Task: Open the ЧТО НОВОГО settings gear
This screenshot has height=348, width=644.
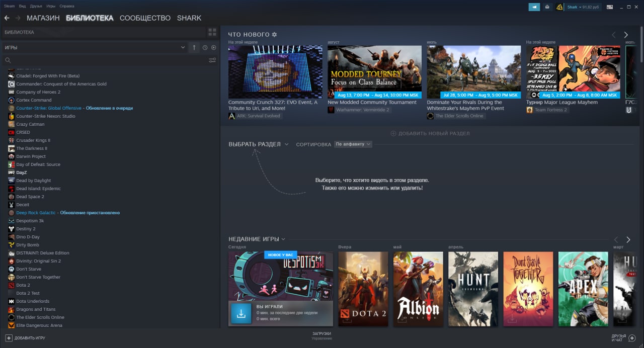Action: [274, 35]
